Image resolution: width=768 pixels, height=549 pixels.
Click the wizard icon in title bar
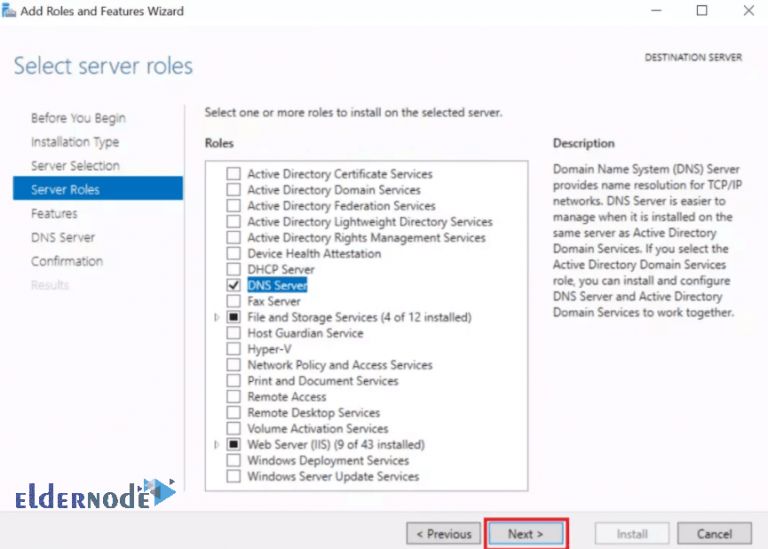pos(9,11)
